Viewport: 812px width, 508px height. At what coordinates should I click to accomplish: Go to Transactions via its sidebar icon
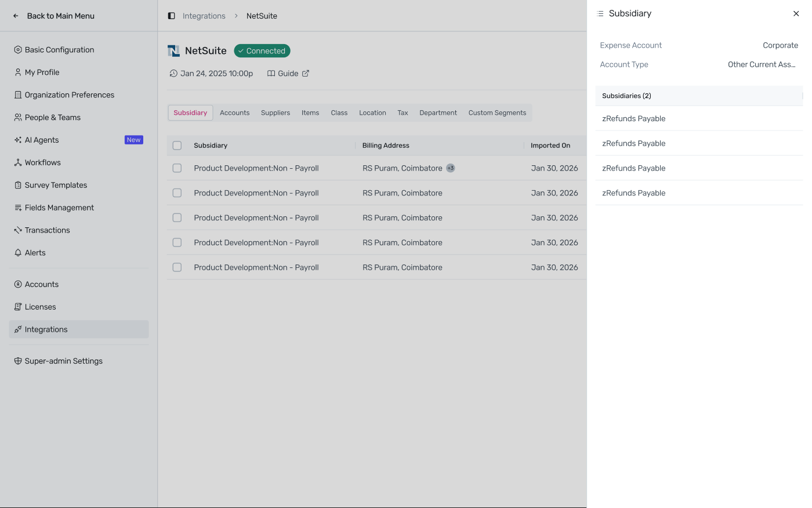tap(18, 231)
